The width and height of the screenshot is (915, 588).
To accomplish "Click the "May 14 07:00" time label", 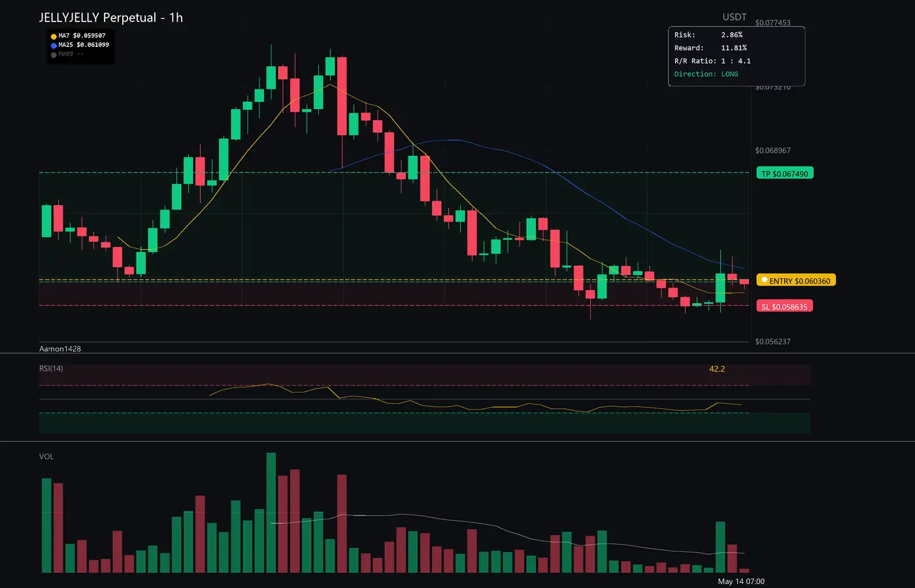I will [741, 581].
